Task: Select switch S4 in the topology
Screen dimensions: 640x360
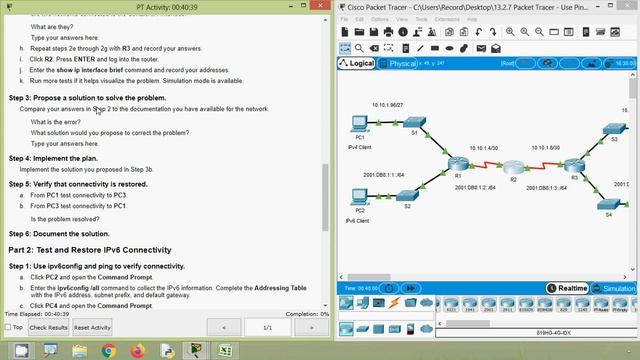Action: [609, 204]
